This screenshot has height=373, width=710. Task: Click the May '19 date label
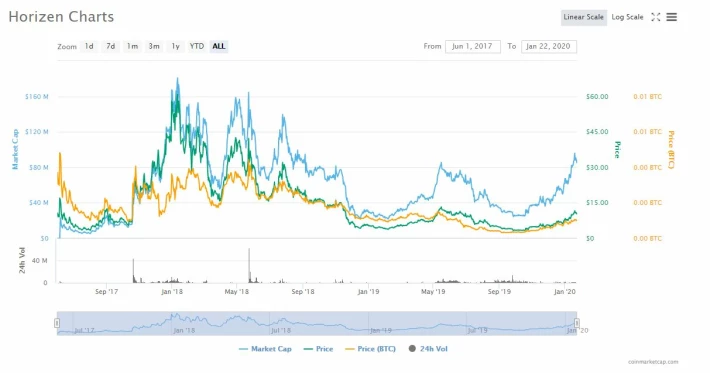tap(433, 292)
